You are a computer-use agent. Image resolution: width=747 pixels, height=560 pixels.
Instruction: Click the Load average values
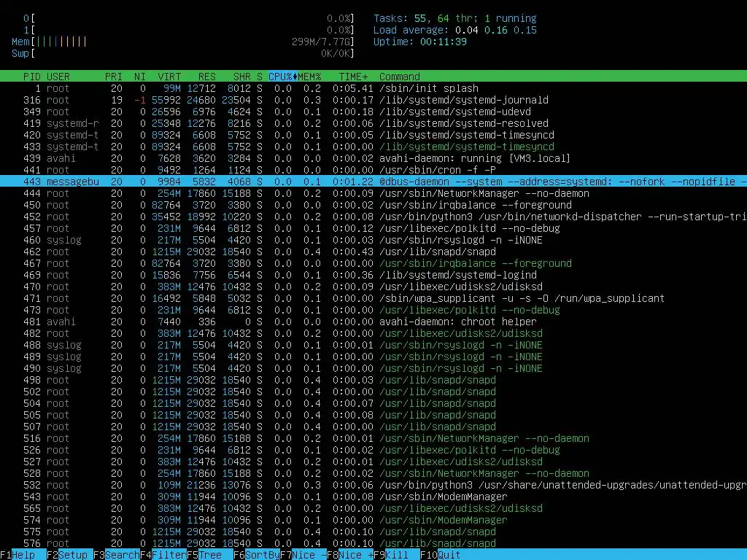496,30
